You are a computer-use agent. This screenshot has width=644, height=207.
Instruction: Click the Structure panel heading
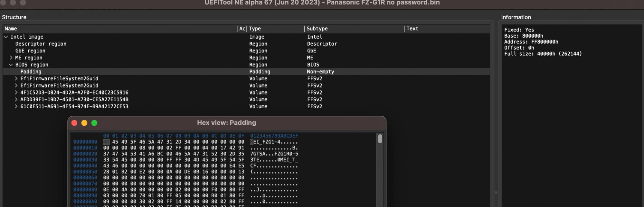pos(14,17)
